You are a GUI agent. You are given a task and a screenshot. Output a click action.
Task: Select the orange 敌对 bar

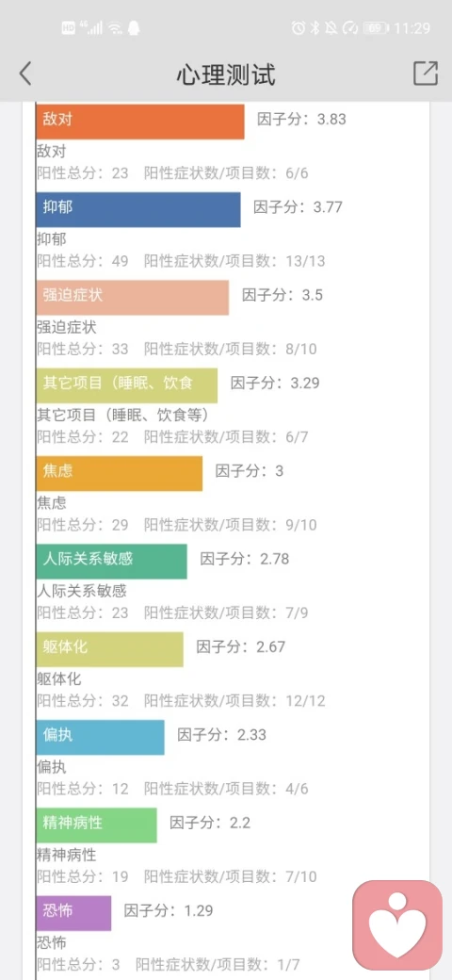pos(140,122)
